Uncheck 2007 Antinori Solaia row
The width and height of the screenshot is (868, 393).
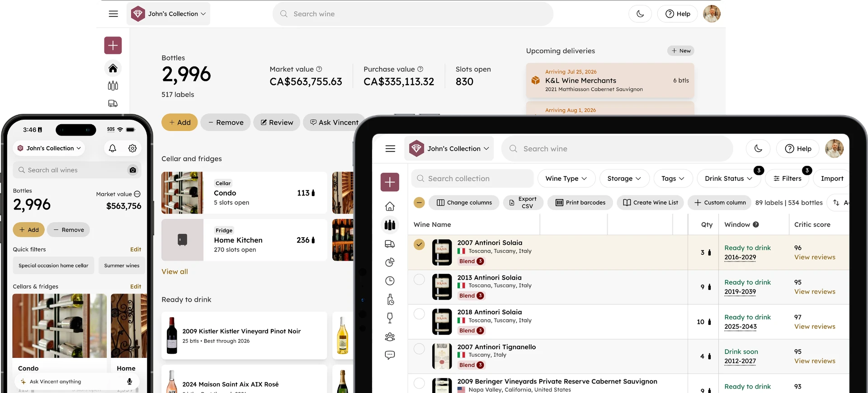point(420,244)
